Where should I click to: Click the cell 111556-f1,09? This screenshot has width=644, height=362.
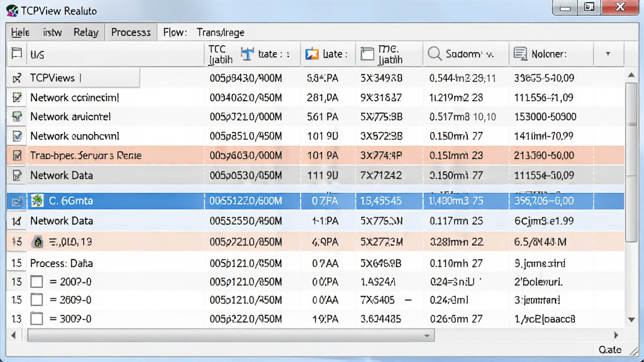click(544, 97)
